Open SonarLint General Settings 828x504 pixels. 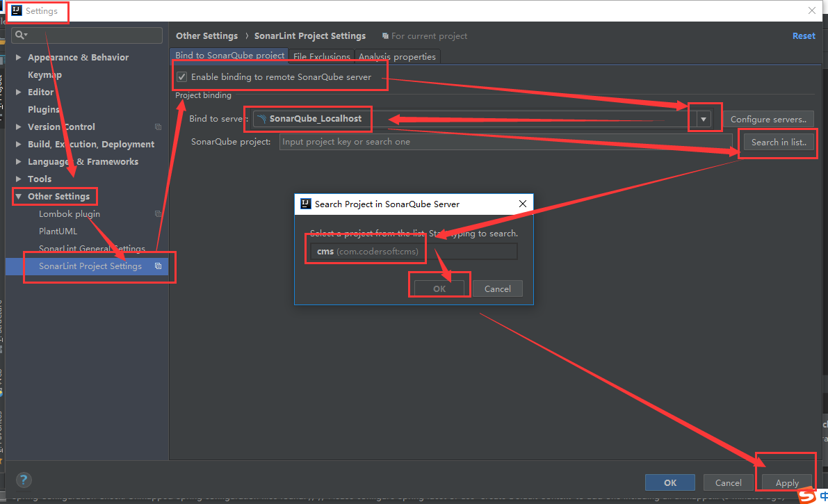[x=92, y=248]
